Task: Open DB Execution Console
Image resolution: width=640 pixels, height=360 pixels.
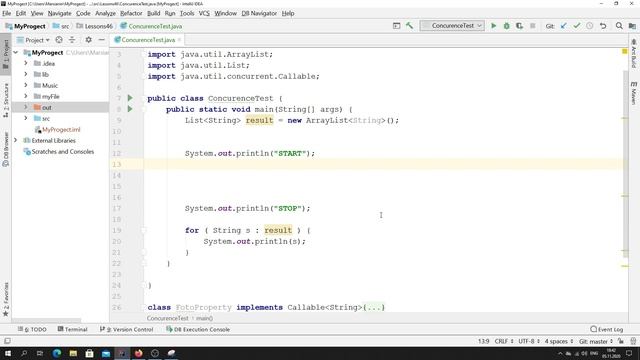Action: (x=198, y=329)
